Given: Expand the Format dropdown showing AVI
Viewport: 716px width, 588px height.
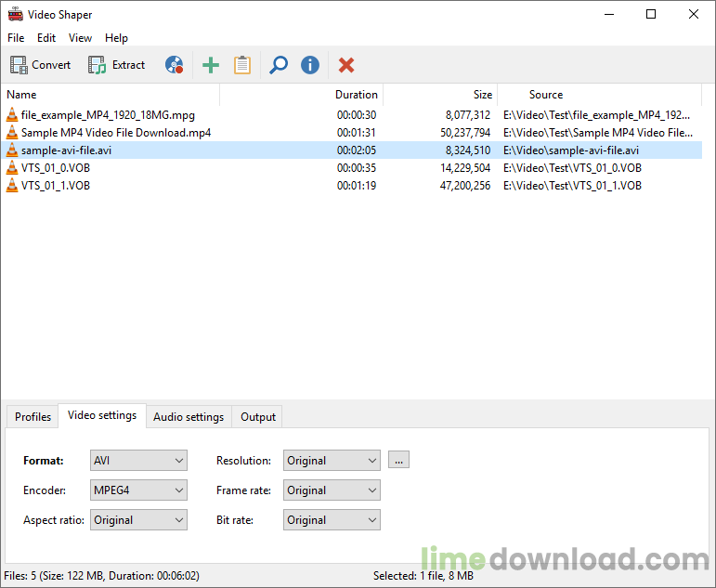Looking at the screenshot, I should [x=138, y=461].
